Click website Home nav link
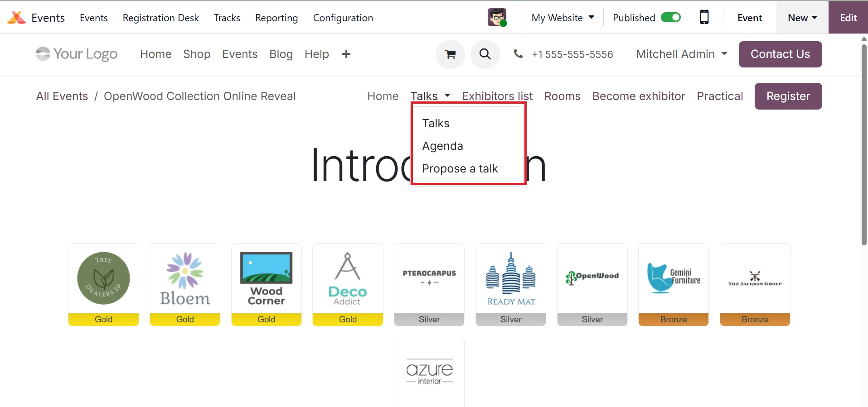The height and width of the screenshot is (407, 868). pyautogui.click(x=156, y=54)
